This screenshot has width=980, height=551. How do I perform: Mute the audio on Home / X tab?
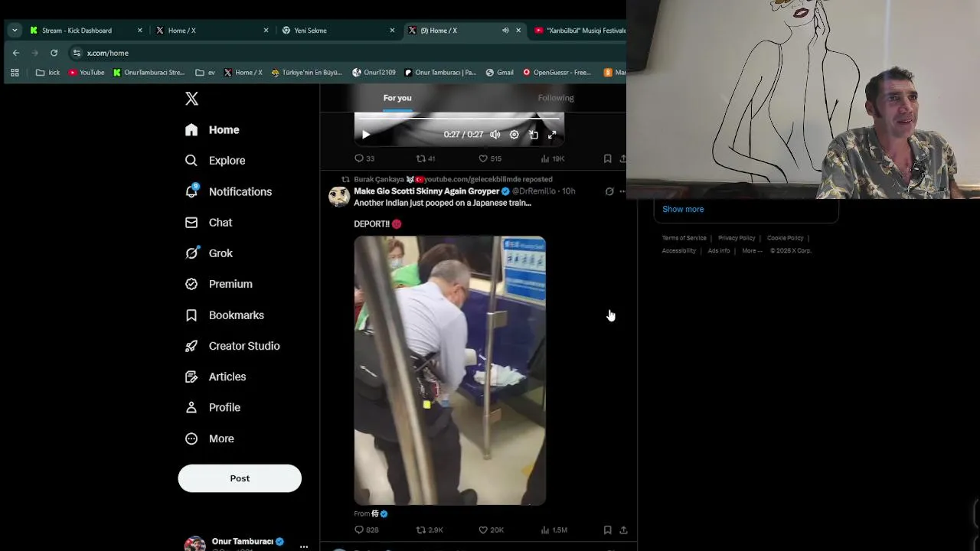[505, 31]
